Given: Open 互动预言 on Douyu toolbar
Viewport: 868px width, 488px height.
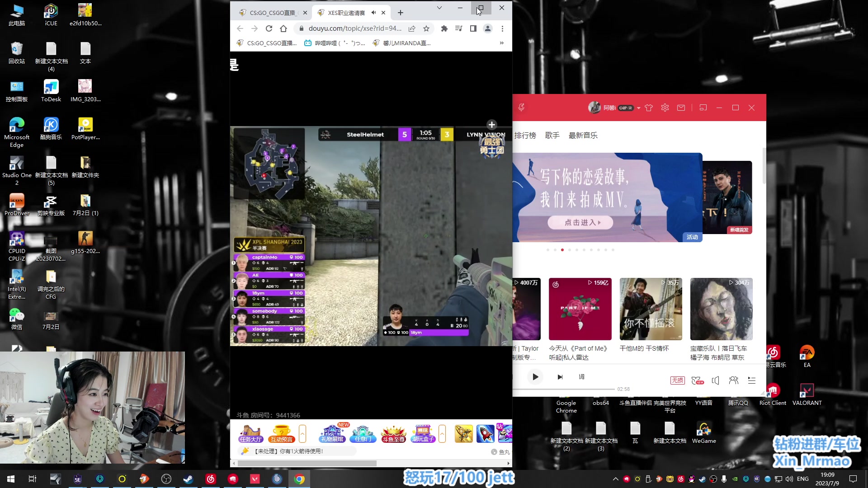Looking at the screenshot, I should click(281, 433).
